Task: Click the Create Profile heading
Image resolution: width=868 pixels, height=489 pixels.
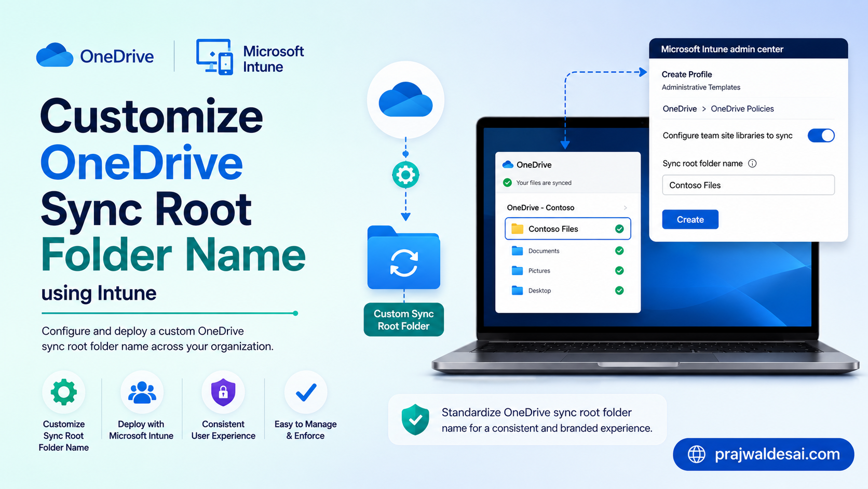Action: [686, 74]
